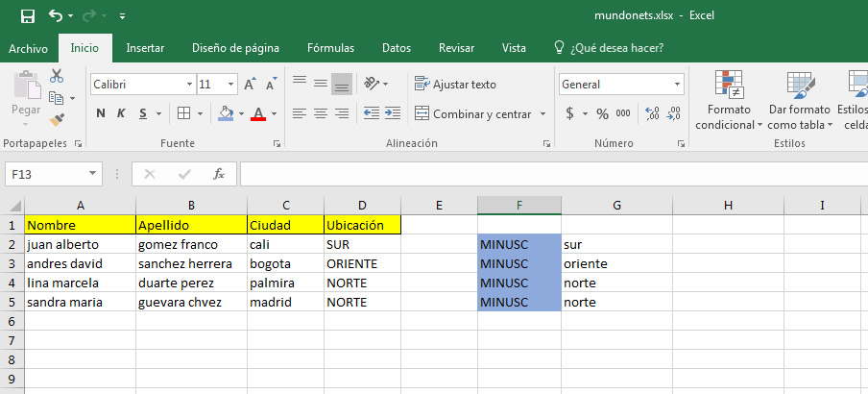Open Formato condicional menu
Screen dimensions: 868x394
point(729,101)
